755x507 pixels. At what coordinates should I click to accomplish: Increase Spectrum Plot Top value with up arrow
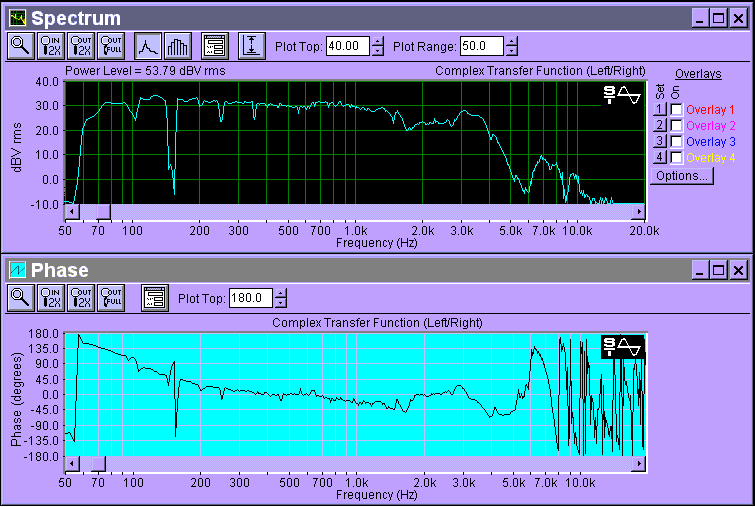(x=377, y=41)
